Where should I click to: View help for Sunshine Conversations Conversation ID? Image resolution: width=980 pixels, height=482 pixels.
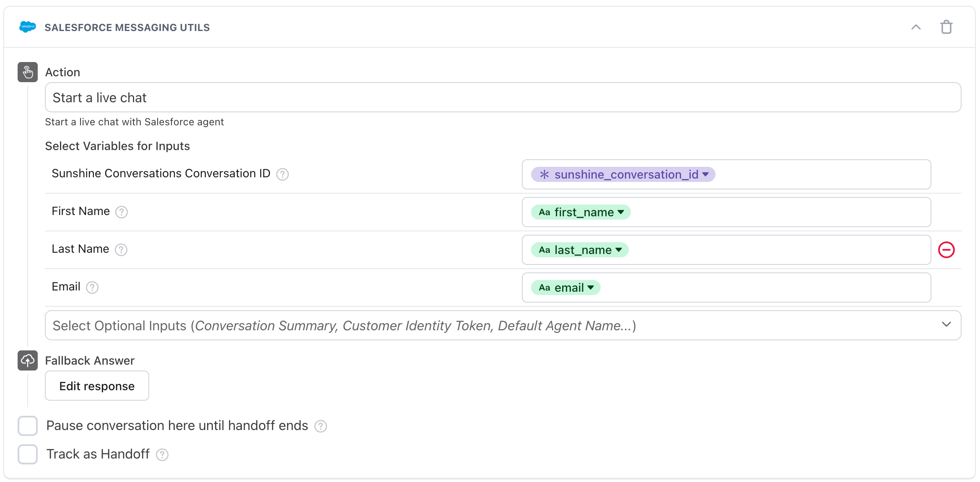[283, 174]
